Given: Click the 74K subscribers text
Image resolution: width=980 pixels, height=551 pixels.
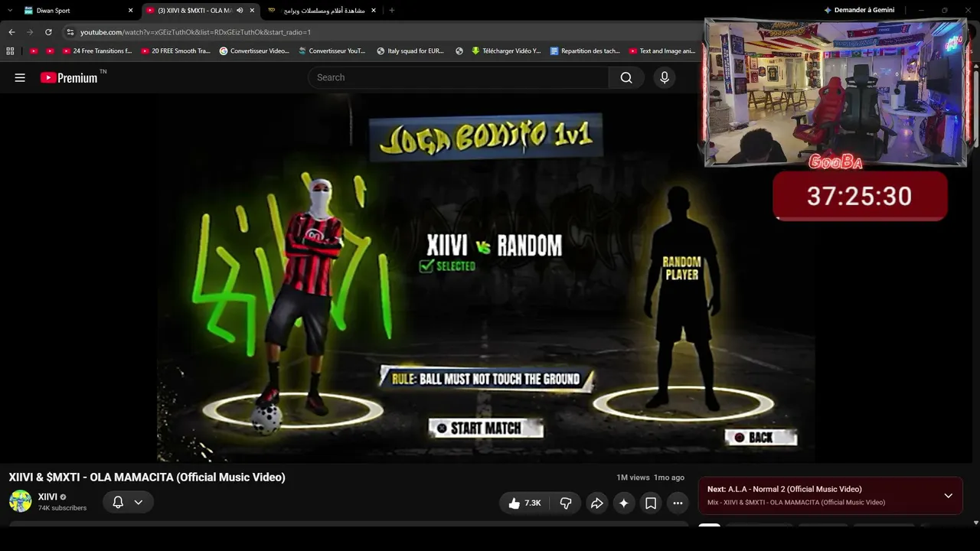Looking at the screenshot, I should 62,508.
